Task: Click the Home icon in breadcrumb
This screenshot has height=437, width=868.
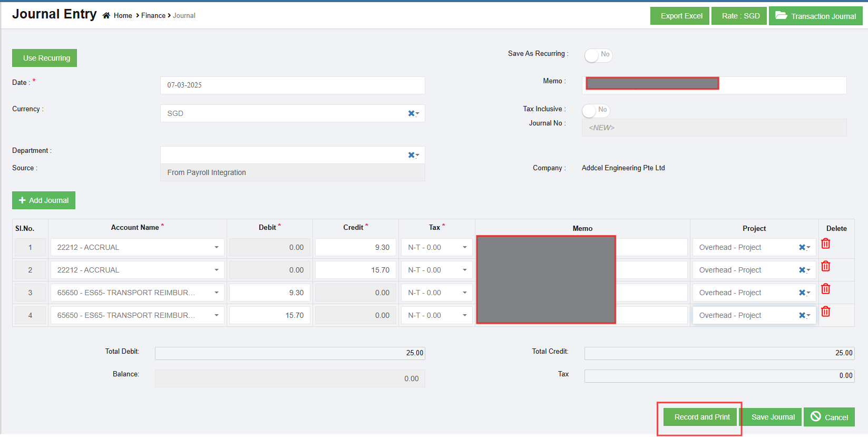Action: point(106,16)
